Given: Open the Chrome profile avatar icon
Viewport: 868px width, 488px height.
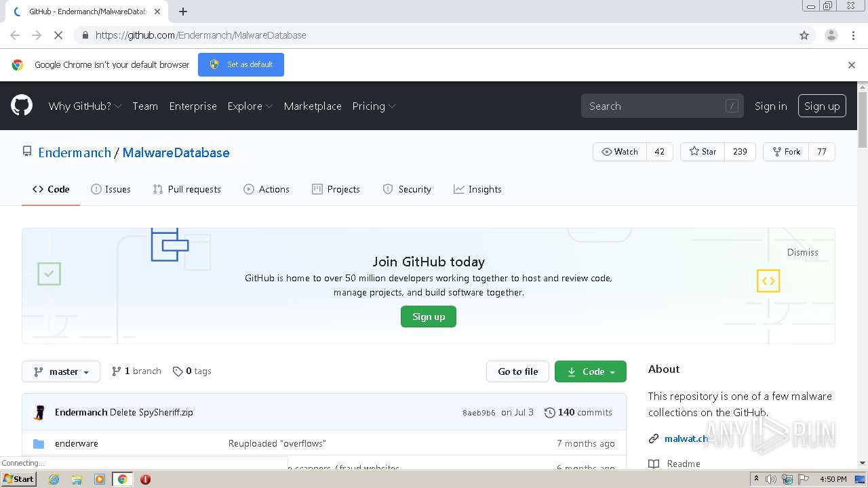Looking at the screenshot, I should pos(831,35).
